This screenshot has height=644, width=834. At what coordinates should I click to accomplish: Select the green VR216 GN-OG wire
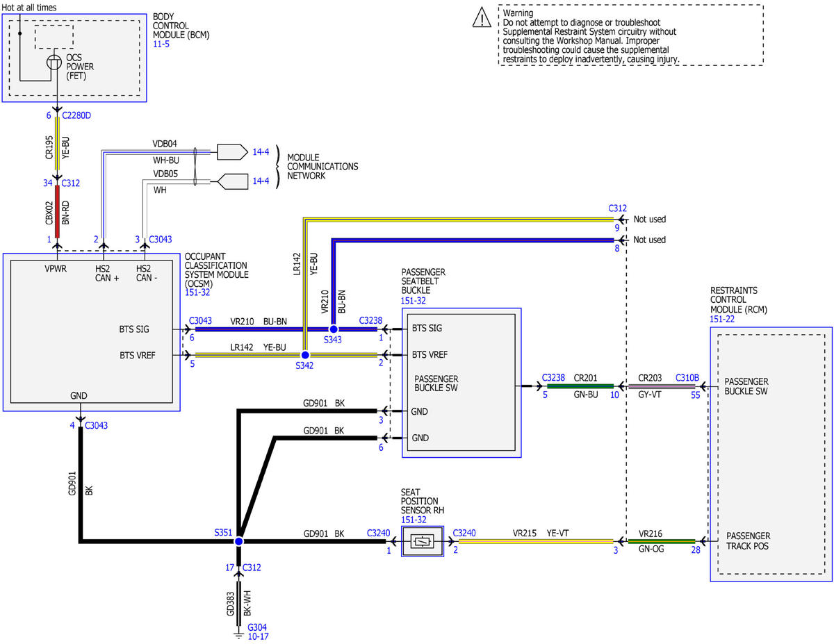(x=661, y=541)
